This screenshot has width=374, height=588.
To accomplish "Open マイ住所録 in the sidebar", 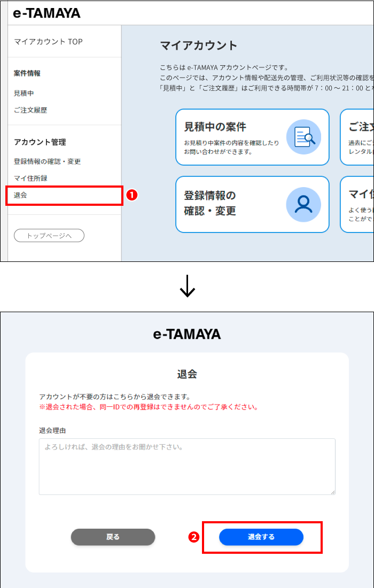I will point(30,178).
